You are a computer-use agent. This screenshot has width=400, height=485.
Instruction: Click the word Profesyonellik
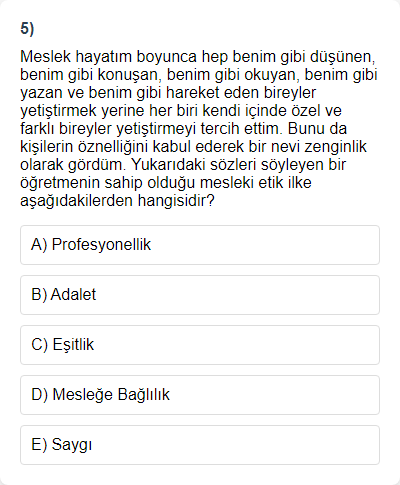[101, 244]
